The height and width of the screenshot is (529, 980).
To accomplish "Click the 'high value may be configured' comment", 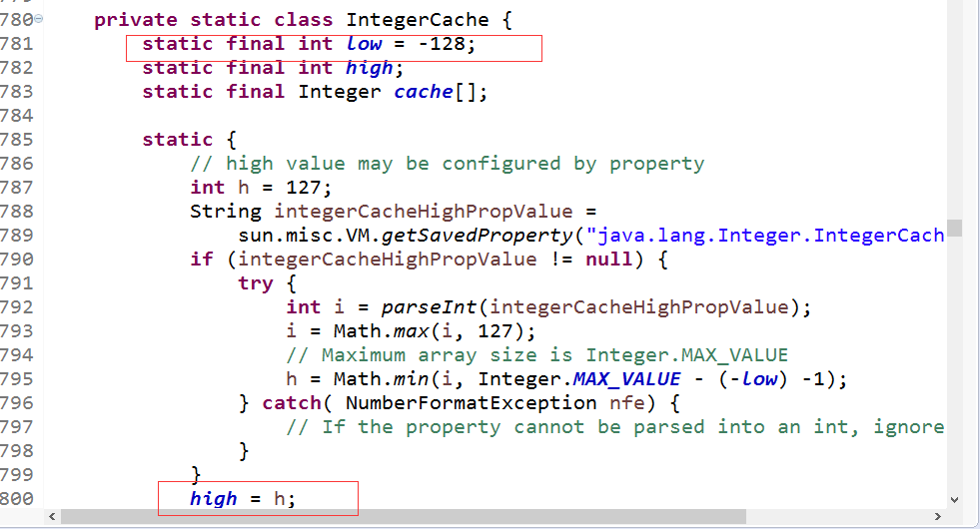I will click(x=448, y=164).
